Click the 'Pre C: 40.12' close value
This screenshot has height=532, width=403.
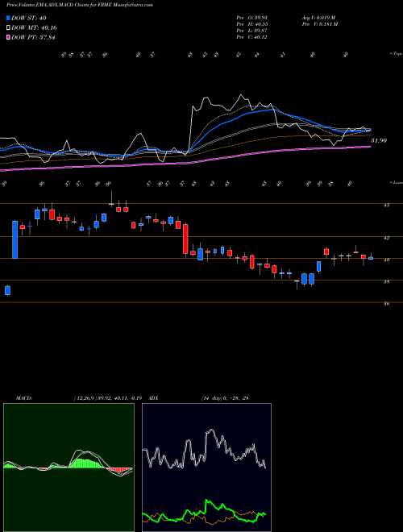coord(253,37)
